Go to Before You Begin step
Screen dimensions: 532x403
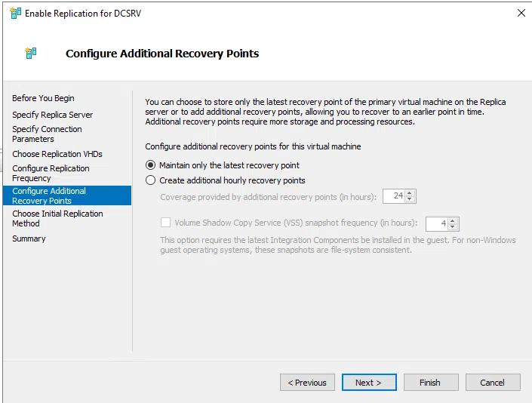43,98
